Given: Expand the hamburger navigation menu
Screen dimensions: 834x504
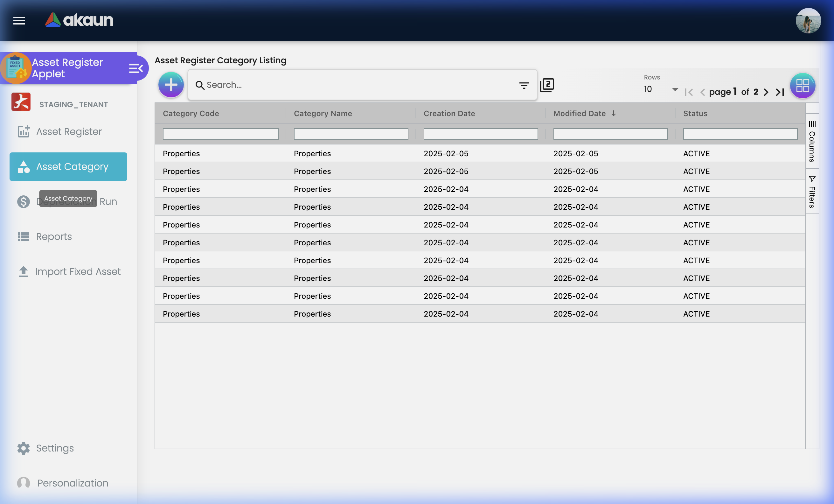Looking at the screenshot, I should click(19, 21).
